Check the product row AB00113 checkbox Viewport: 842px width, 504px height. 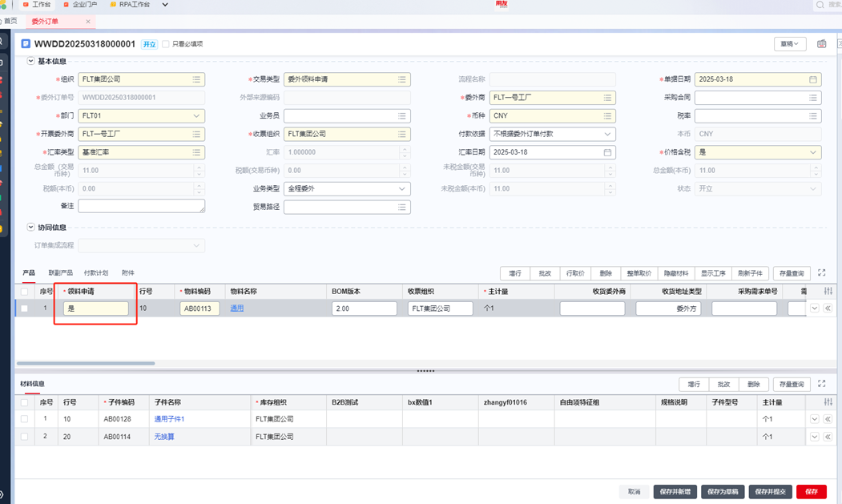click(x=24, y=308)
